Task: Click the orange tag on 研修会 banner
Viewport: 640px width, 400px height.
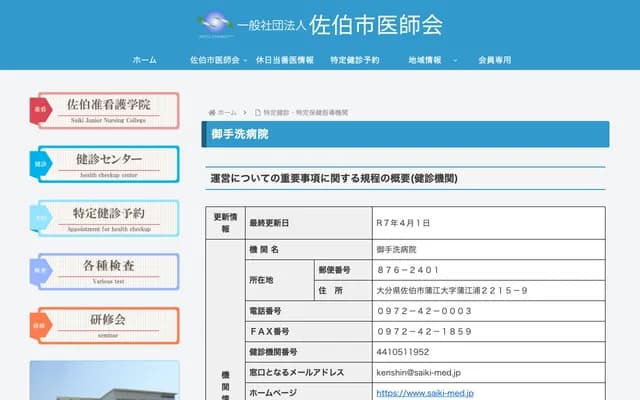Action: coord(40,325)
